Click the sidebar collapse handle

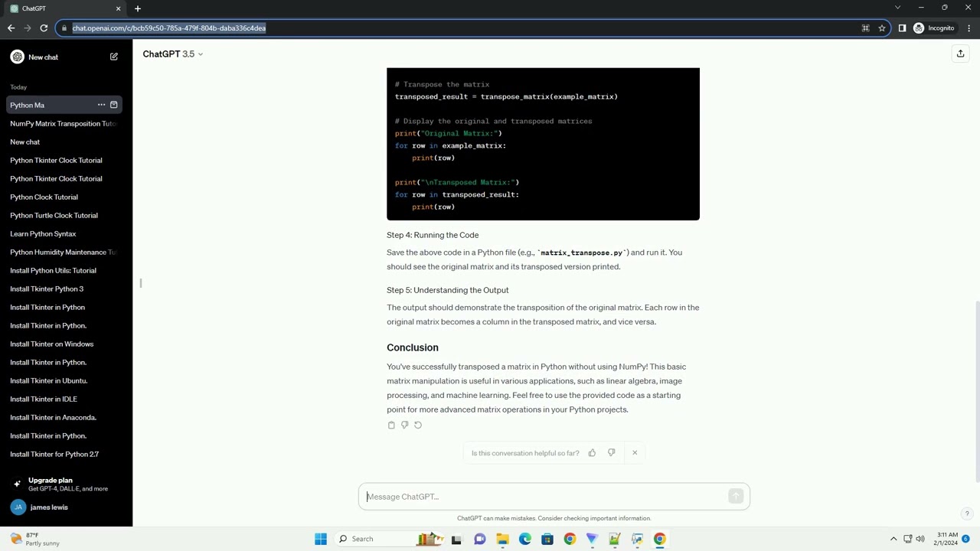point(141,283)
